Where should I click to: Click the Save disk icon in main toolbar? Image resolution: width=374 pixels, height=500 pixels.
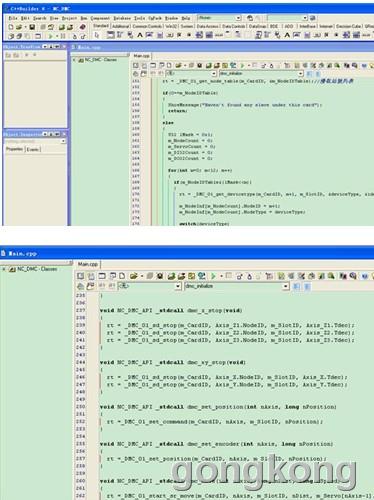32,27
